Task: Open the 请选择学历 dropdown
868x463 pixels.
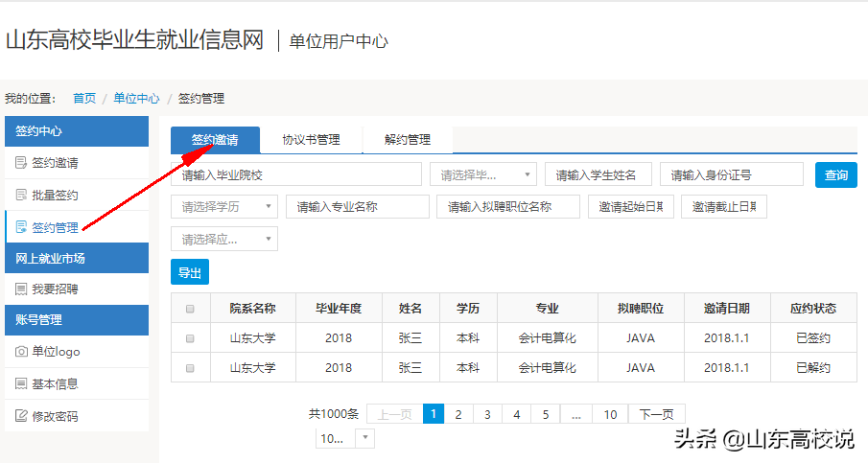Action: pyautogui.click(x=224, y=207)
